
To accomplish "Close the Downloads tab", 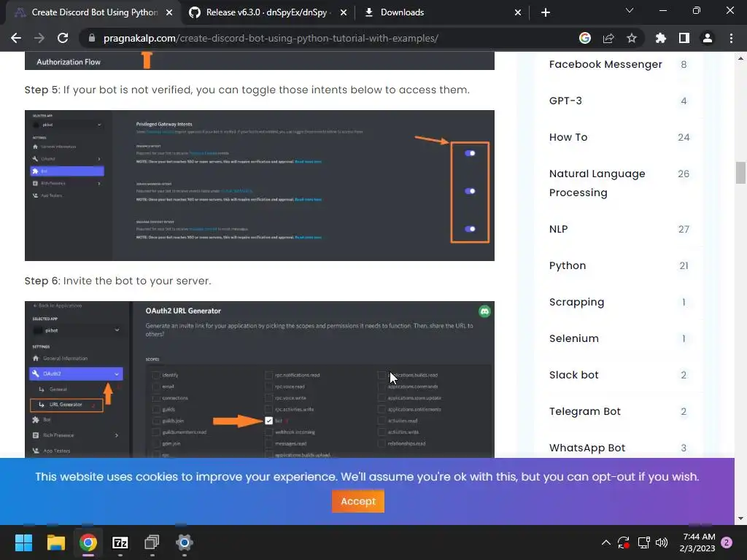I will coord(518,12).
